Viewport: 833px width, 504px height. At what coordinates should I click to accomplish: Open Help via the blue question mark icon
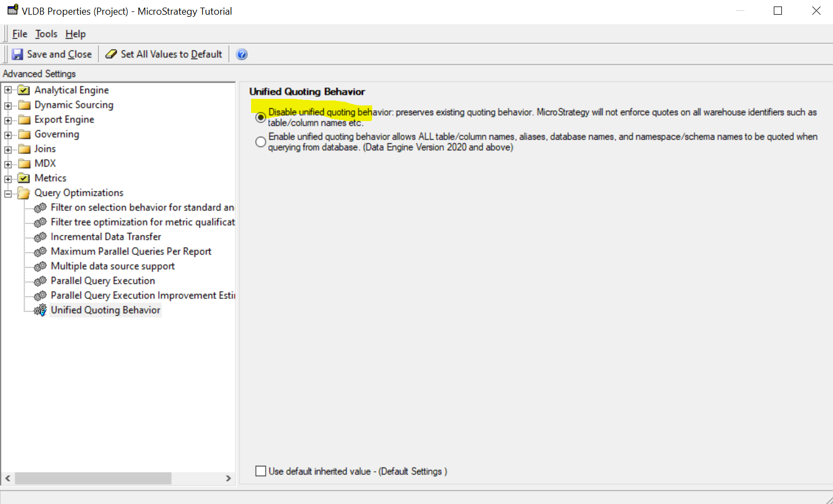241,54
